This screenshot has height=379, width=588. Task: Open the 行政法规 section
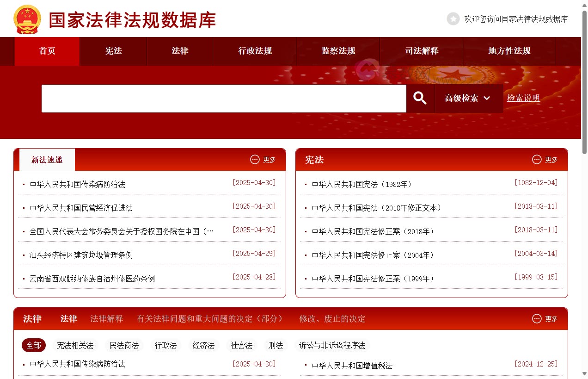[x=254, y=51]
